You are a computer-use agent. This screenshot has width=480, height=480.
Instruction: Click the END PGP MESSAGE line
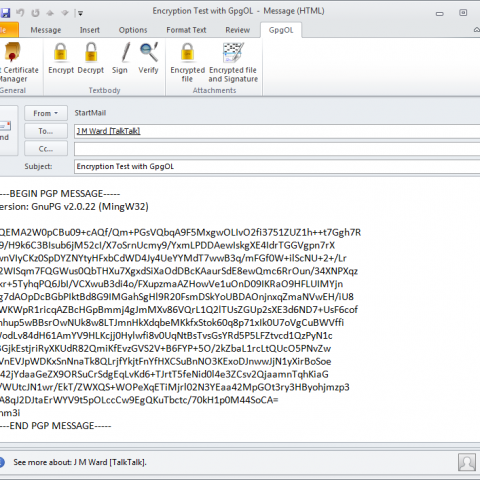tap(55, 426)
